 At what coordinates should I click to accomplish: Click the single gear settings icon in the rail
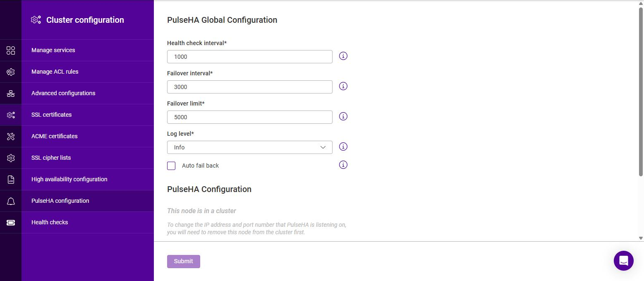[11, 158]
